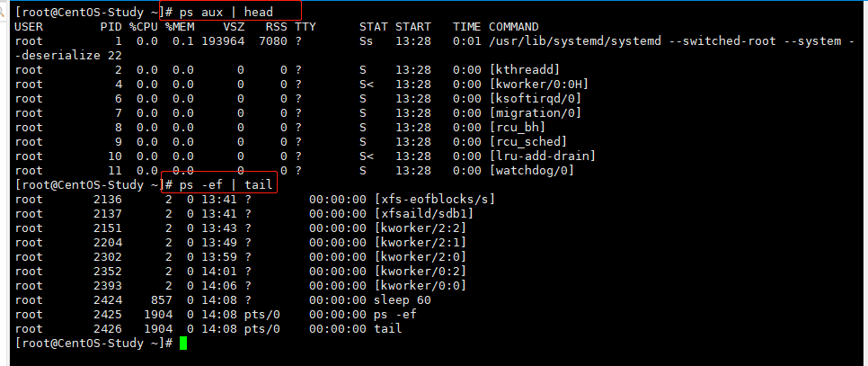The image size is (868, 366).
Task: Click the [kworker/0:2] process name
Action: point(421,271)
